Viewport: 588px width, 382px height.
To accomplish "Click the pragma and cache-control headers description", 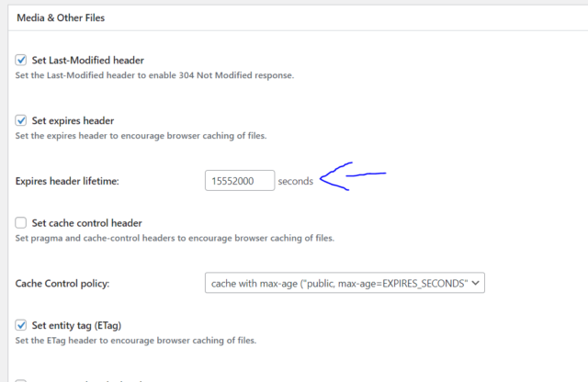I will [x=175, y=239].
